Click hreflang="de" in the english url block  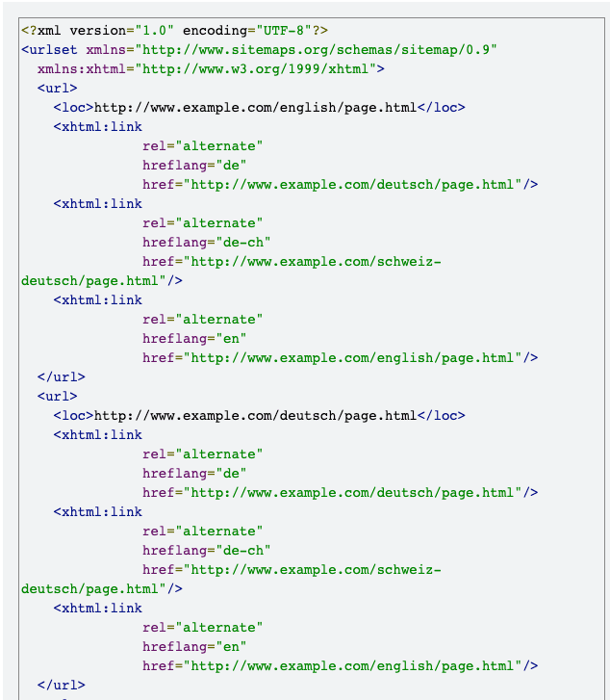tap(194, 166)
